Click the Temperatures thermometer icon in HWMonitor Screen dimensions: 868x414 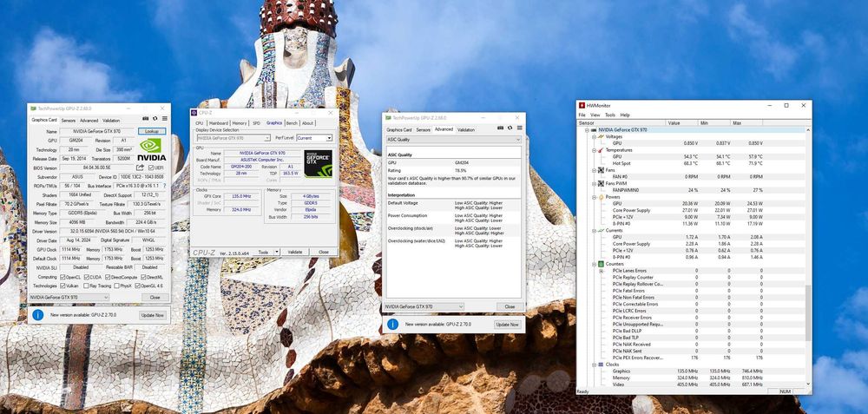click(x=601, y=150)
